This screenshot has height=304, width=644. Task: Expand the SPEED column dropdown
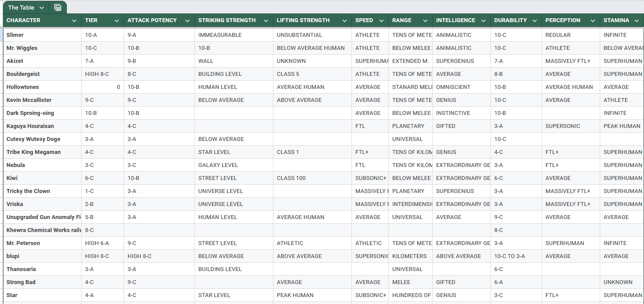tap(381, 21)
